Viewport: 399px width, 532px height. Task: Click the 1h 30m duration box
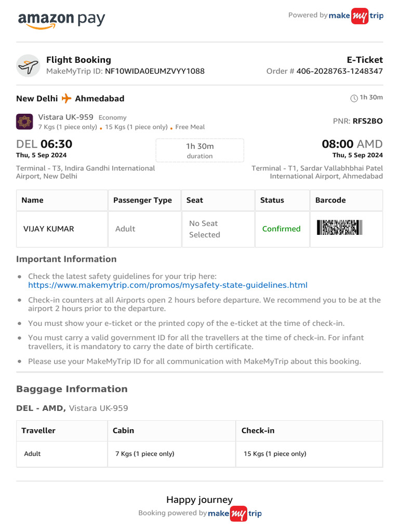tap(199, 151)
